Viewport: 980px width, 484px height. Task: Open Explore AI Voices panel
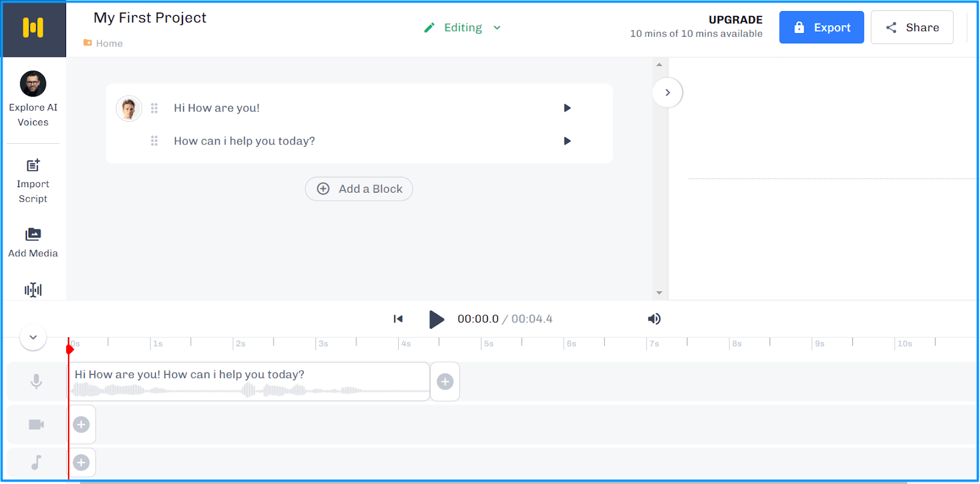tap(33, 99)
